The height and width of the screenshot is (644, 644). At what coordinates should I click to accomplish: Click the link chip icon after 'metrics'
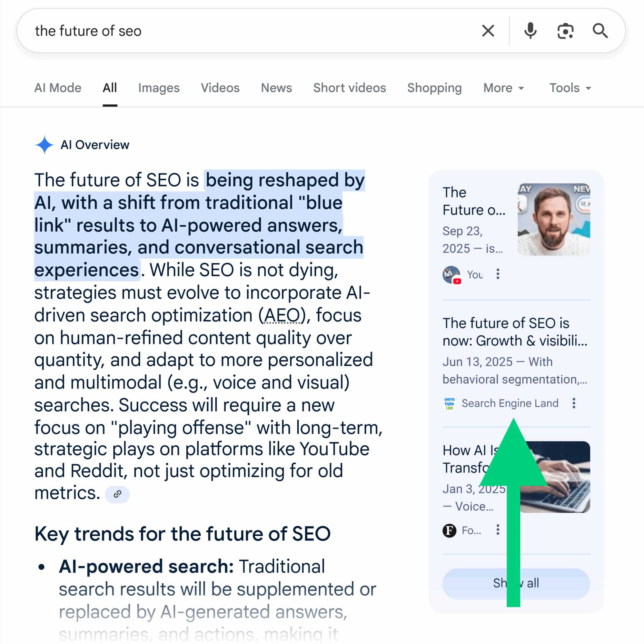(x=117, y=494)
